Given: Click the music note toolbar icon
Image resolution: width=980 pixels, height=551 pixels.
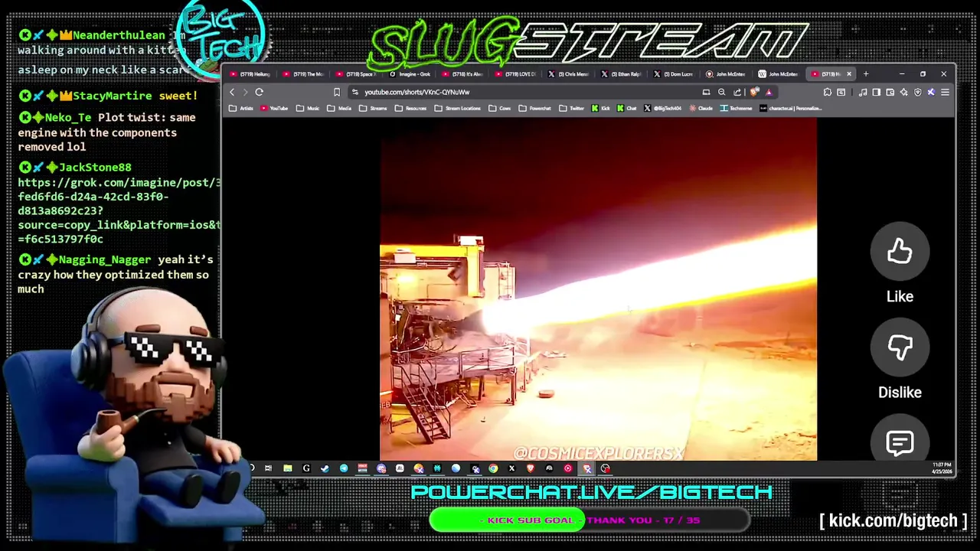Looking at the screenshot, I should click(x=863, y=92).
